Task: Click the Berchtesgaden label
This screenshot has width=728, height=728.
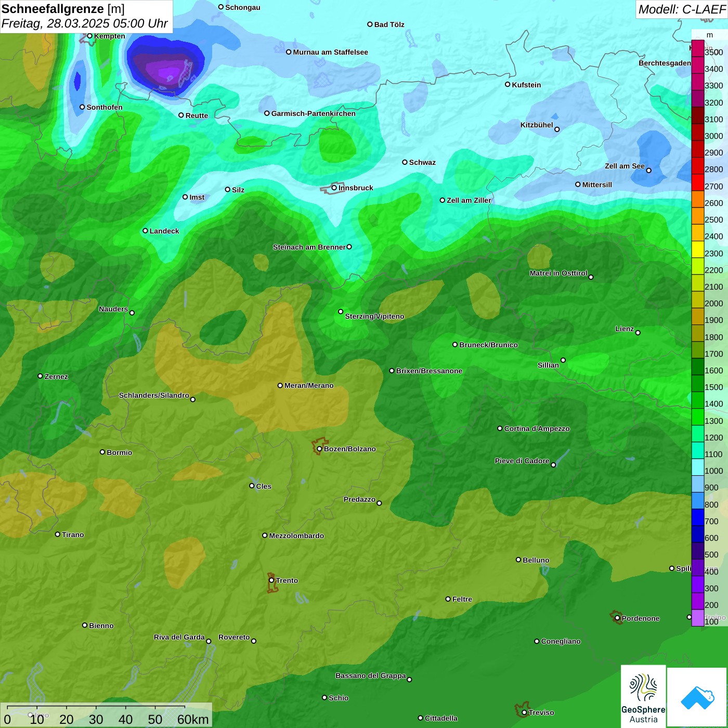Action: [x=665, y=63]
